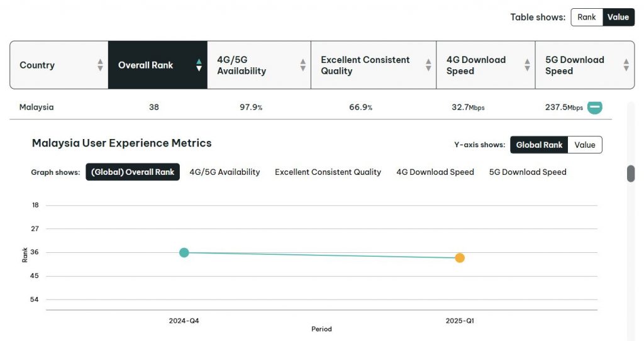Screen dimensions: 644x341
Task: Set Y-axis to show Global Rank
Action: click(x=539, y=145)
